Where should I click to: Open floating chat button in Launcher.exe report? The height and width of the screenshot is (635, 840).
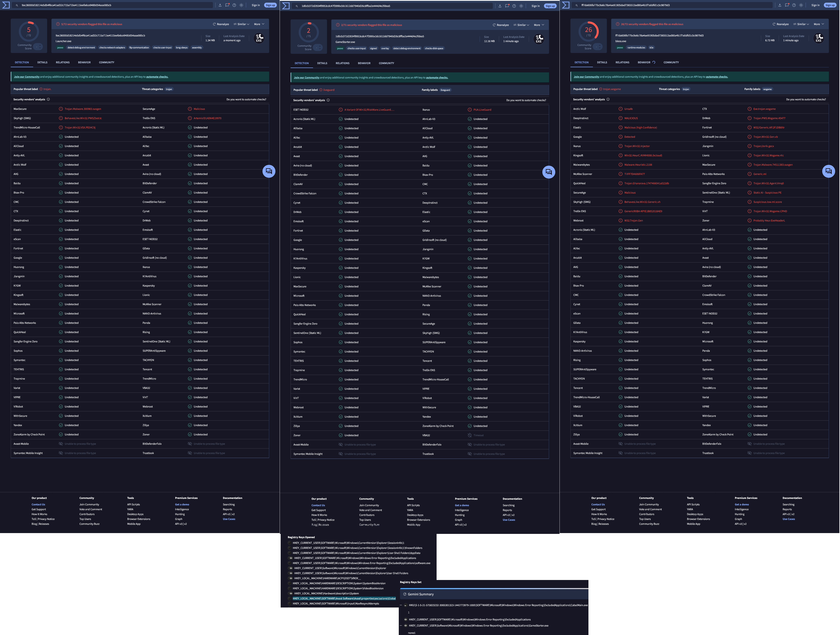[x=269, y=171]
